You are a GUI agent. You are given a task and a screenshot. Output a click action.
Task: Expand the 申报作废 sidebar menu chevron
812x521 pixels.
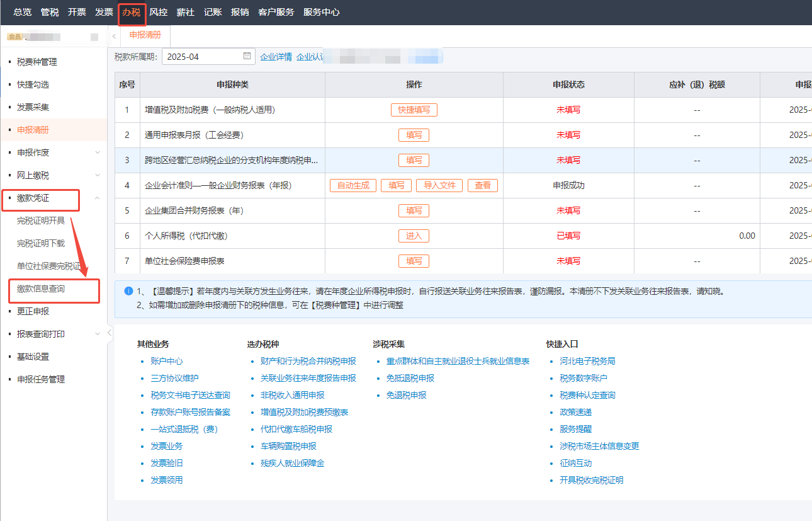(98, 152)
